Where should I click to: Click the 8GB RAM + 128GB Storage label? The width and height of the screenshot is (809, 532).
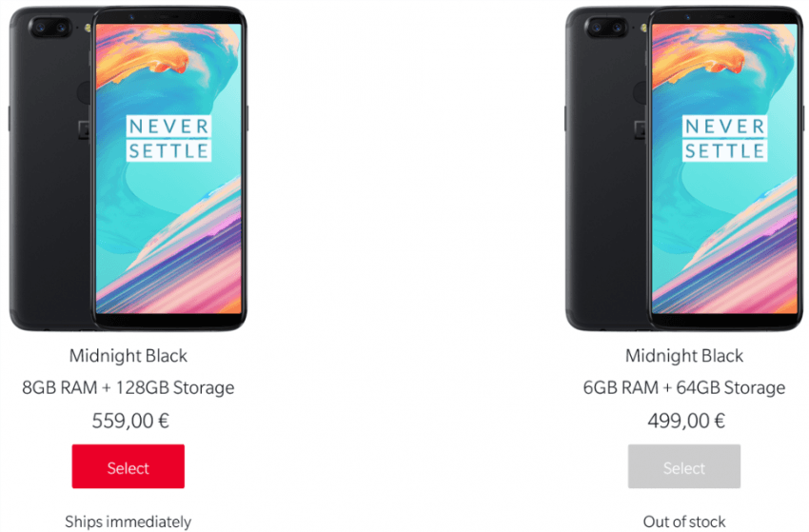[x=128, y=387]
